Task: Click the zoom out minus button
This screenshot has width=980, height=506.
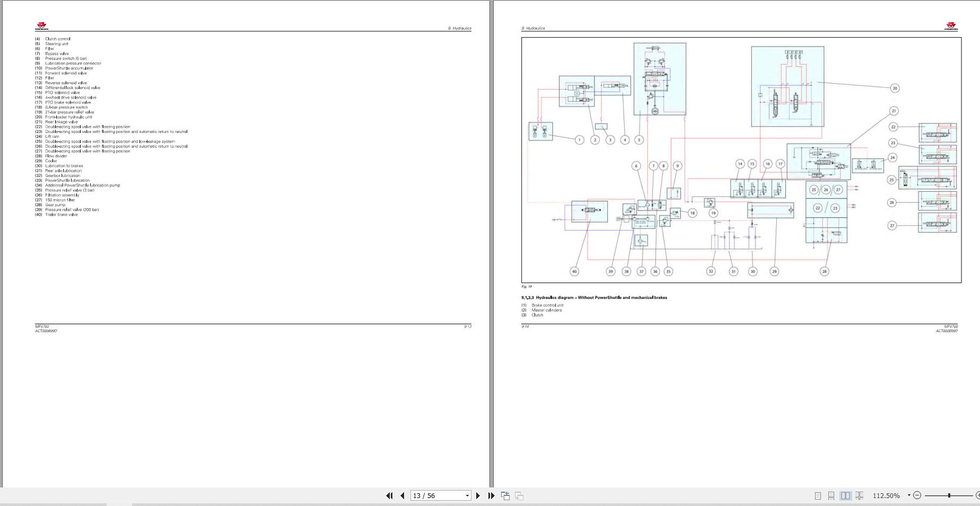Action: [x=917, y=495]
